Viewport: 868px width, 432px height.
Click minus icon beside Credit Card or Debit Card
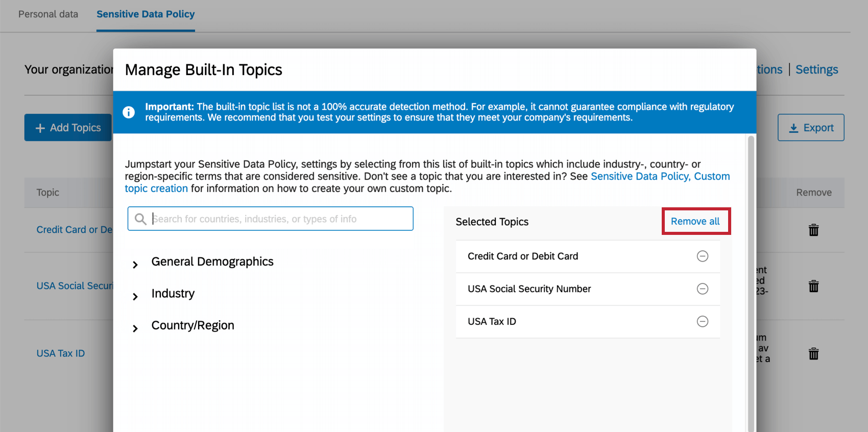703,256
